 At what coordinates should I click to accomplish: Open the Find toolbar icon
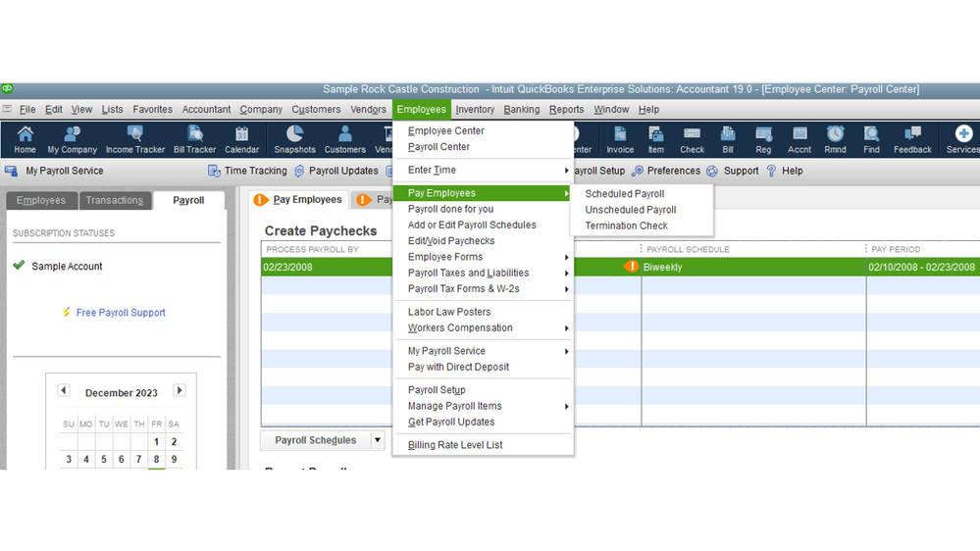click(871, 139)
